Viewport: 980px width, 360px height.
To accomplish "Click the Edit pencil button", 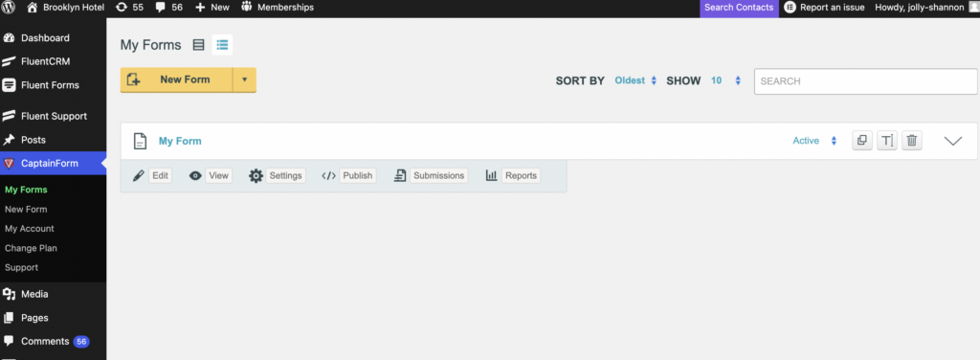I will [152, 175].
